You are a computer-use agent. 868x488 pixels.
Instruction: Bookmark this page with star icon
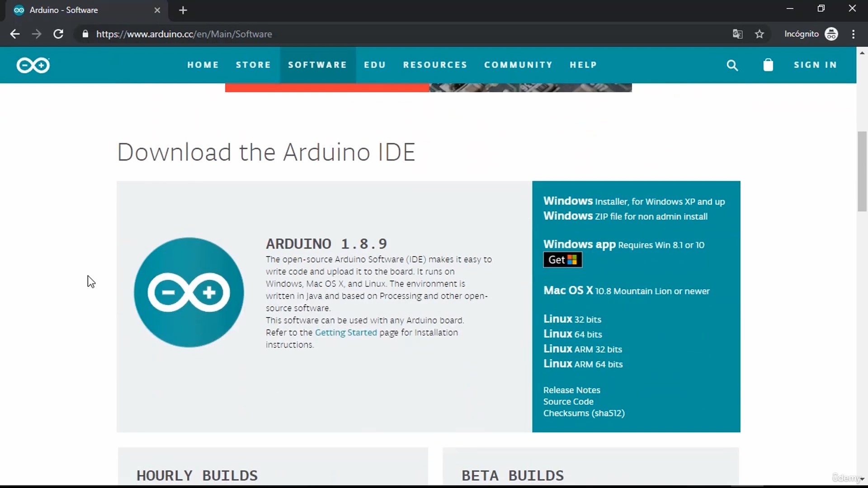pyautogui.click(x=759, y=34)
